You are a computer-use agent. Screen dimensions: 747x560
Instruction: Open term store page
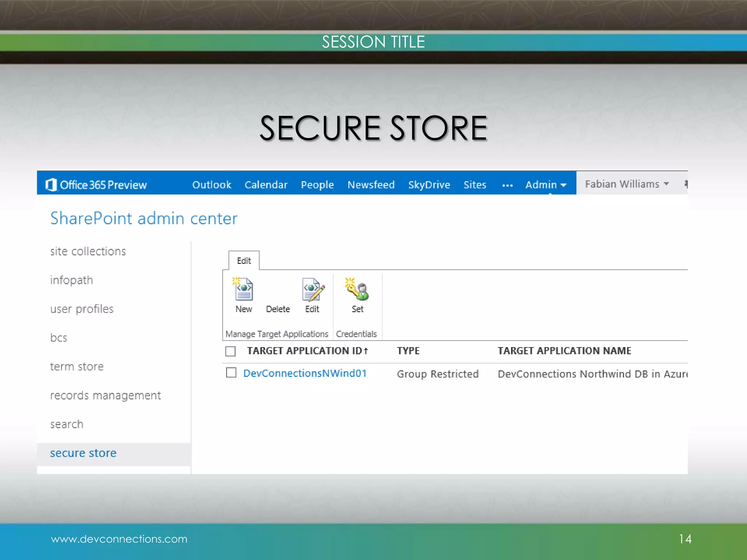(x=77, y=366)
